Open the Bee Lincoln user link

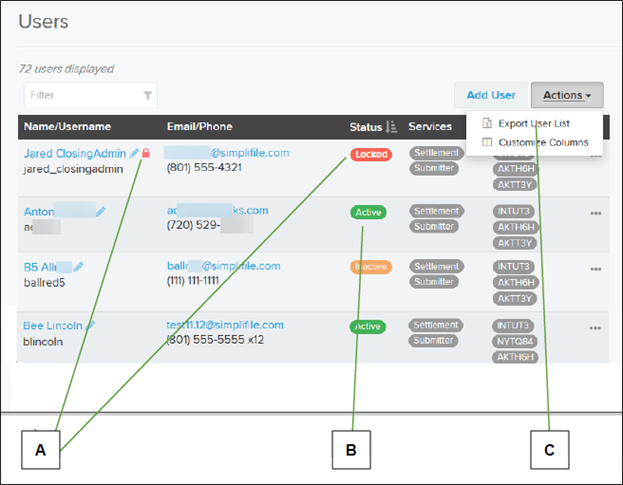[54, 325]
